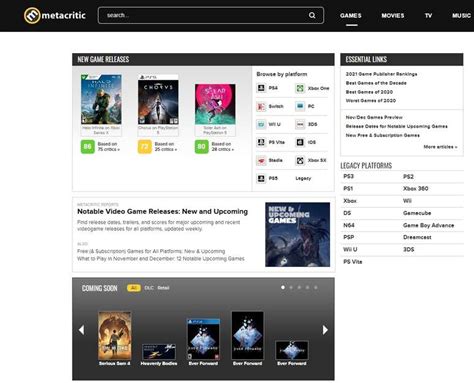Open What to Play in November and December link

(x=161, y=259)
